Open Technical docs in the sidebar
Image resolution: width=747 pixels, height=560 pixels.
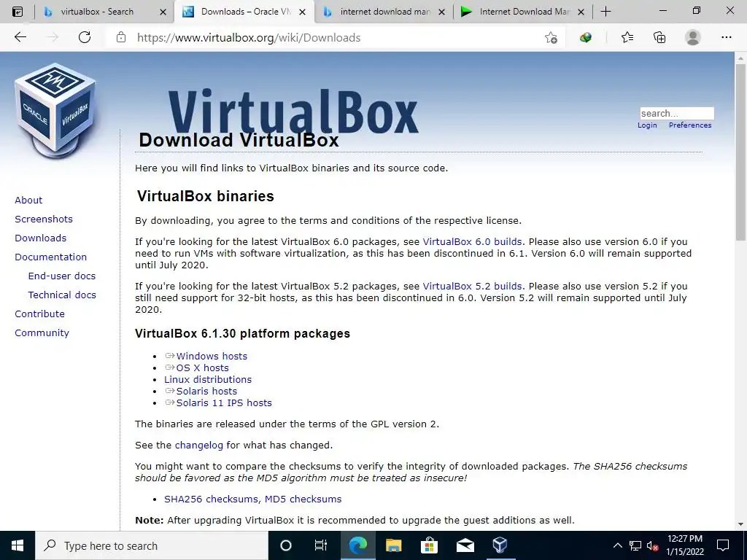point(62,295)
